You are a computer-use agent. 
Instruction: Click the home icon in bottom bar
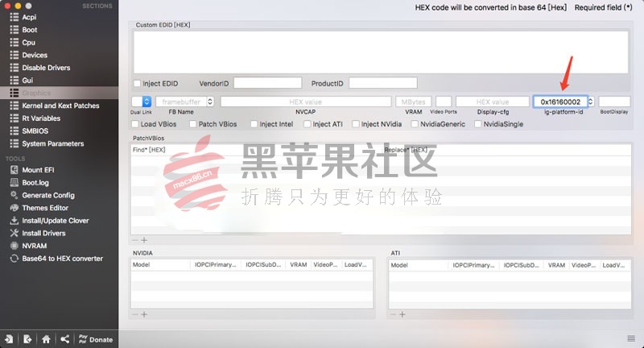click(x=46, y=339)
